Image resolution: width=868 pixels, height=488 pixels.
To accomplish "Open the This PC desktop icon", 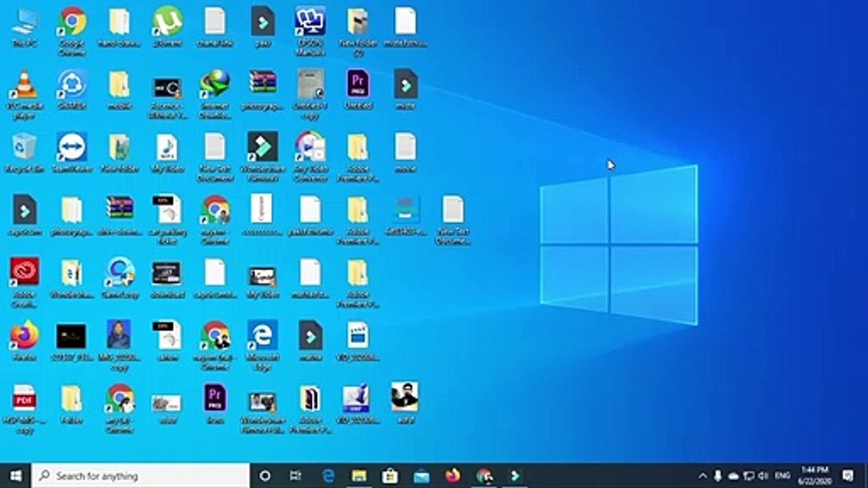I will (x=24, y=27).
